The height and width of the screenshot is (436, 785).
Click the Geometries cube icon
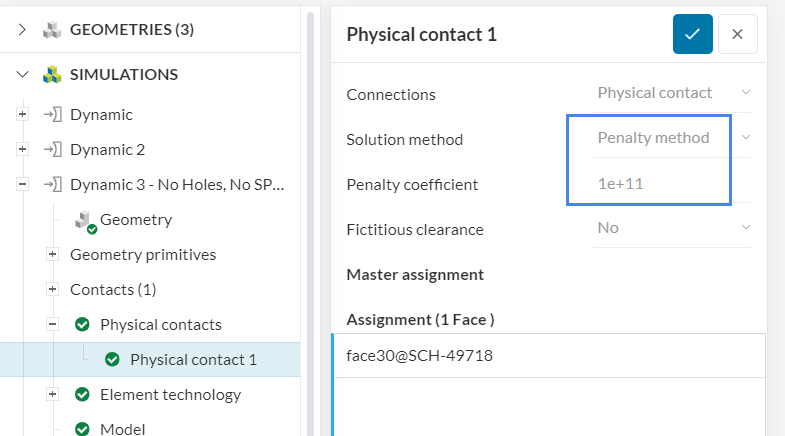coord(52,30)
